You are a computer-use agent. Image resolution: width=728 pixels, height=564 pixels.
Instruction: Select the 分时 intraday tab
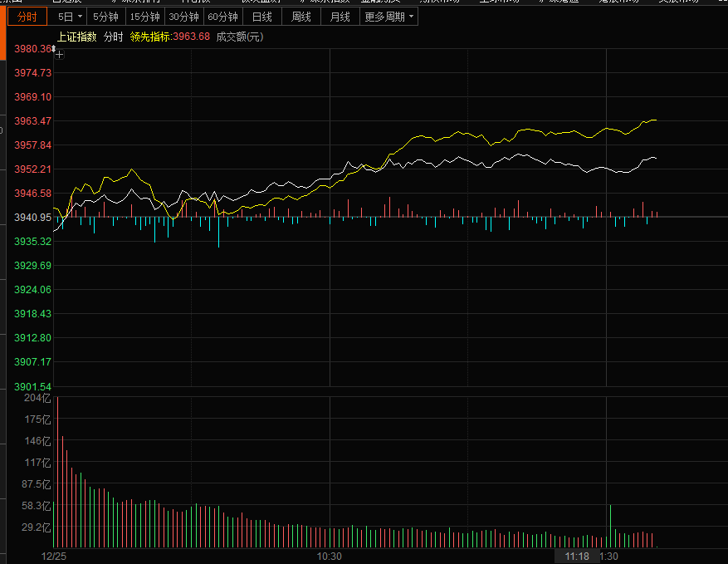[27, 17]
